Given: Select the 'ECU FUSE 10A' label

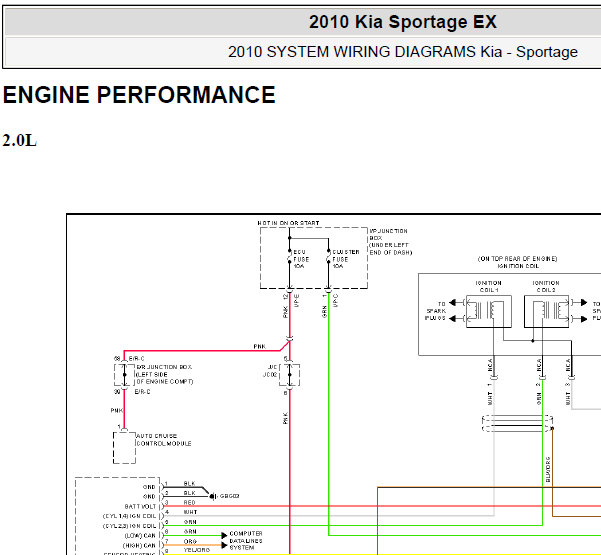Looking at the screenshot, I should pyautogui.click(x=301, y=259).
